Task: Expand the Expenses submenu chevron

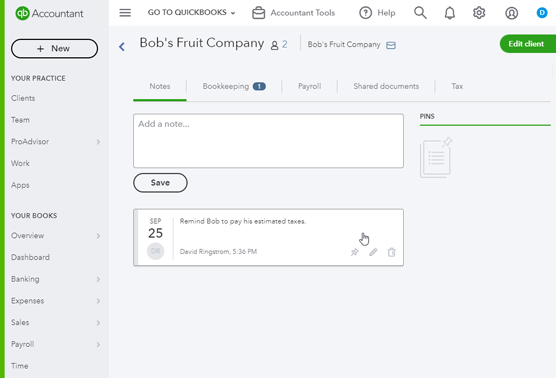Action: point(98,301)
